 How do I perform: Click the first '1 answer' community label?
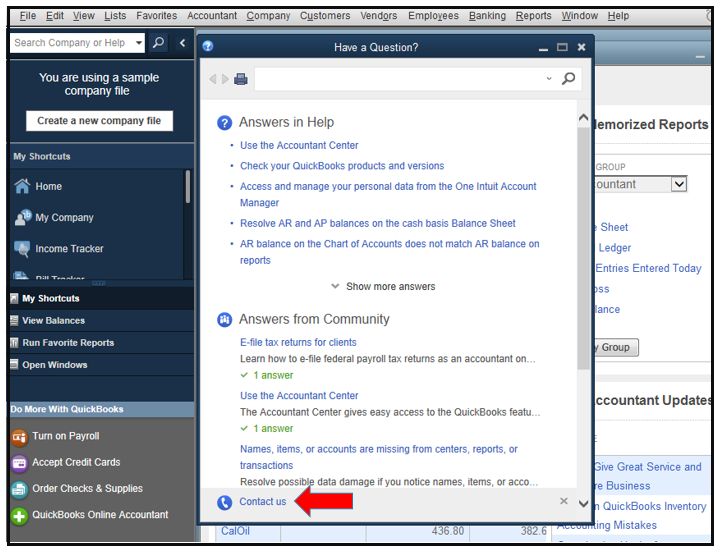pos(273,375)
